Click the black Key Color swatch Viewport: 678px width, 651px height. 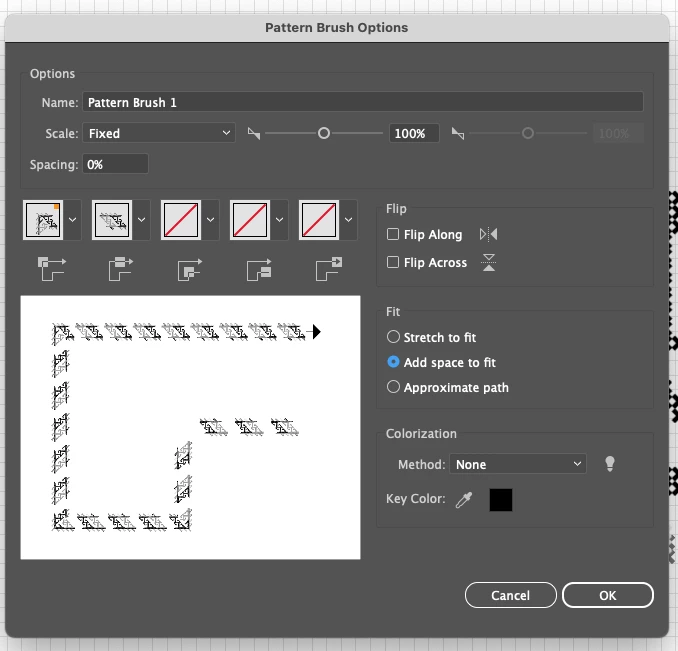(x=501, y=500)
